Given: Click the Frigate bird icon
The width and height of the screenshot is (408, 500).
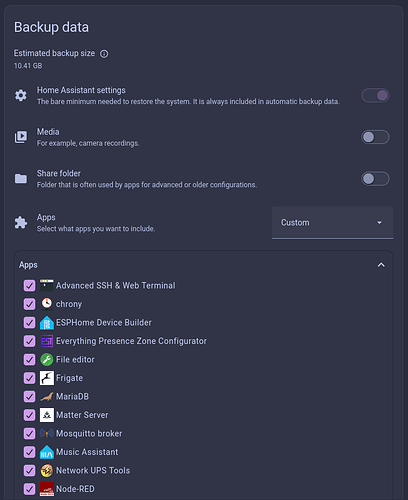Looking at the screenshot, I should point(47,378).
